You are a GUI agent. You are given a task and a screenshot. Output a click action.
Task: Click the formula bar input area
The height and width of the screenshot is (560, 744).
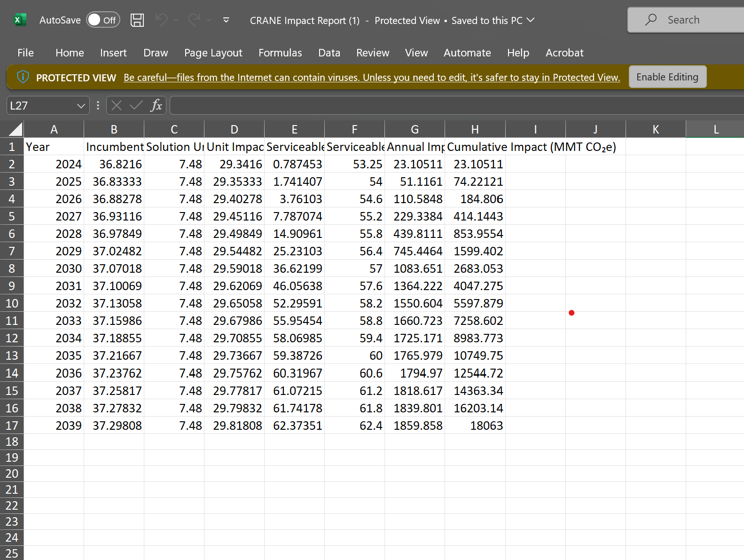(x=457, y=105)
